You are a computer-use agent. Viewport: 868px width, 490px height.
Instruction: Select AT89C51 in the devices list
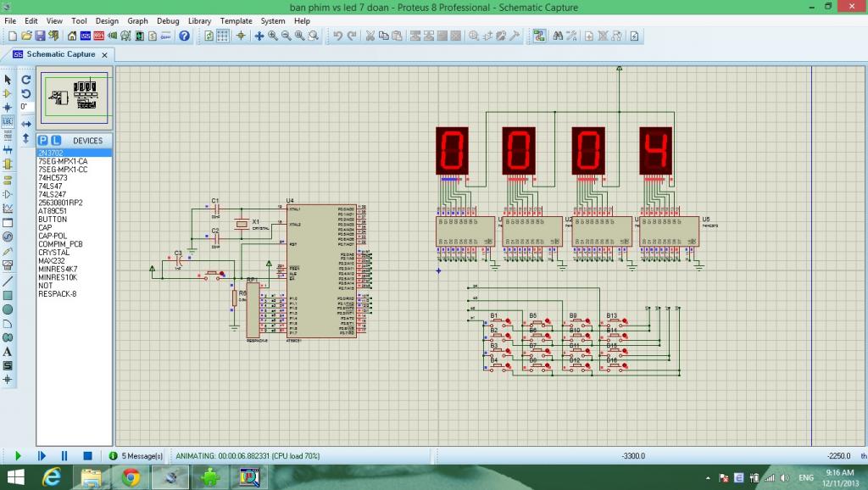pyautogui.click(x=53, y=211)
